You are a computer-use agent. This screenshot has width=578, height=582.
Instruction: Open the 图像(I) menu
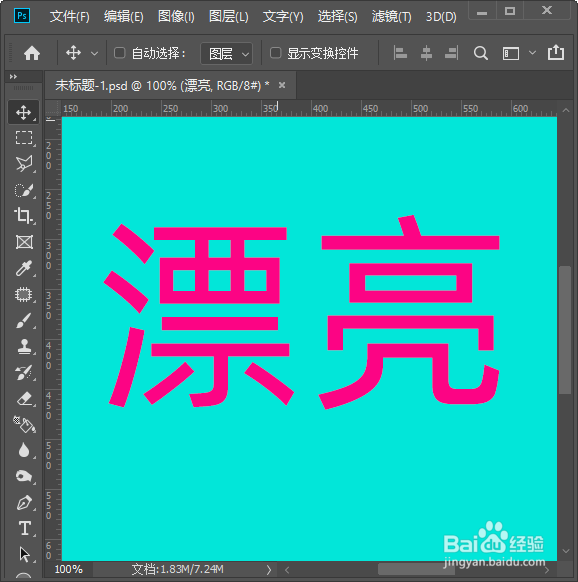click(x=176, y=16)
